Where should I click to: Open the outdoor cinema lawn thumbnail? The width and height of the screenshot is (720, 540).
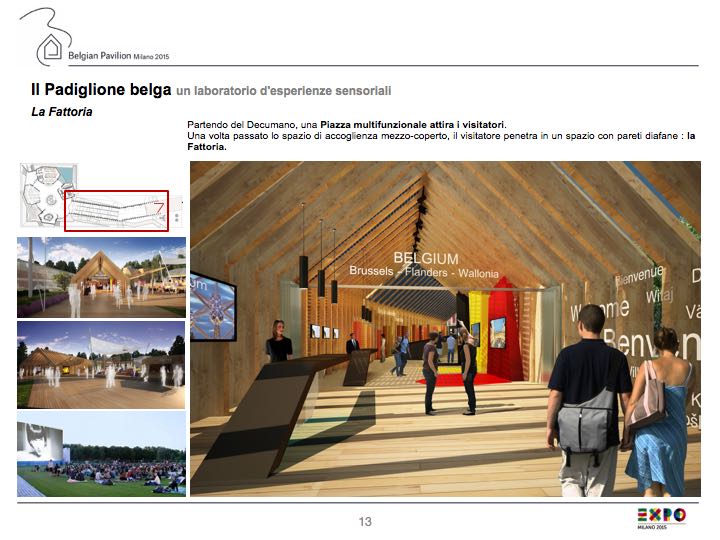click(101, 455)
